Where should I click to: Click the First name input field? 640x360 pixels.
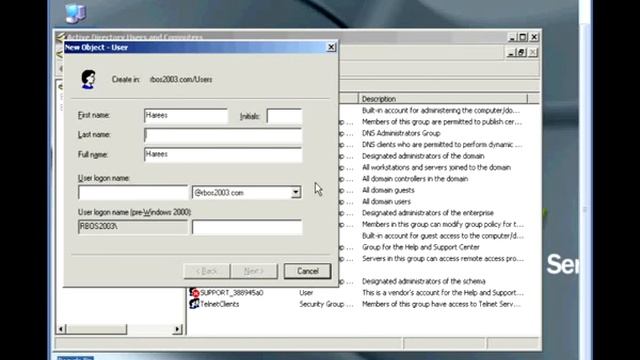186,116
